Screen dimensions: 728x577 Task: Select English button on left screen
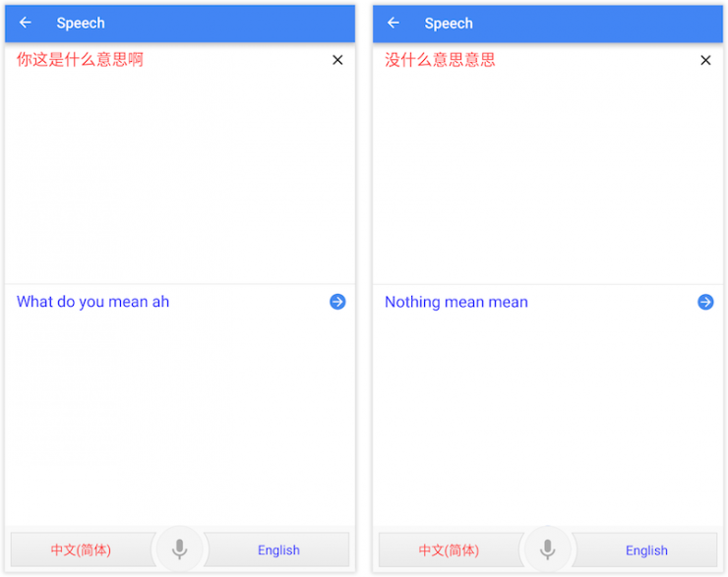pyautogui.click(x=277, y=549)
